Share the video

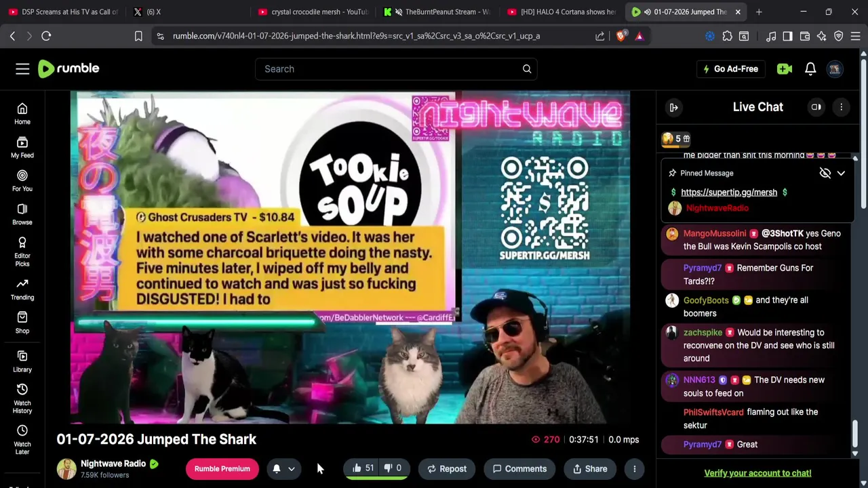point(590,468)
